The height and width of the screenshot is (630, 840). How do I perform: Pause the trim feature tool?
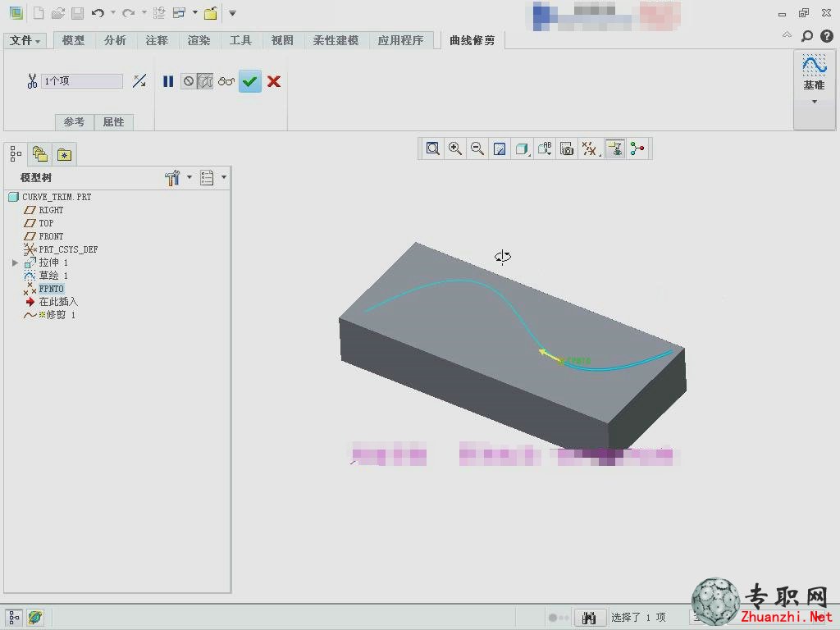point(168,81)
